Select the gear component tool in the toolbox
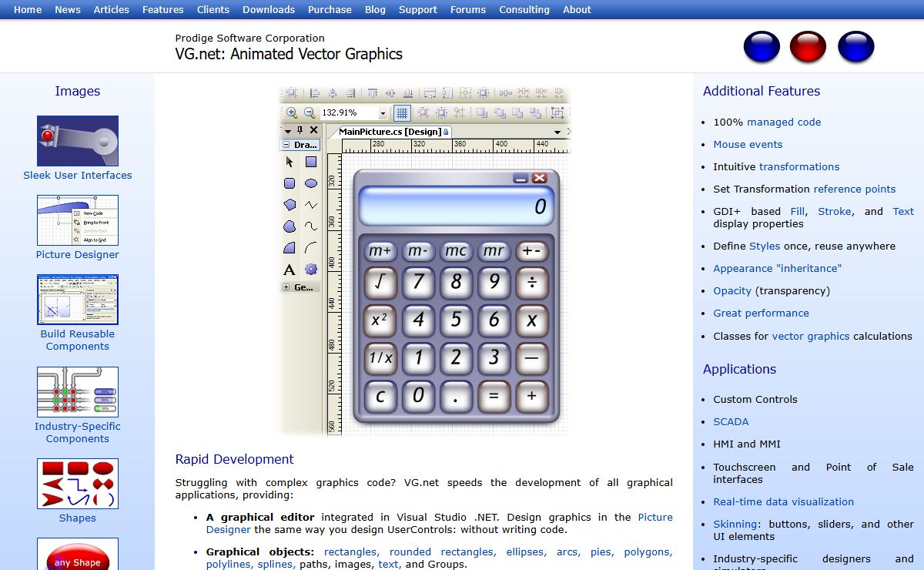 [x=311, y=270]
